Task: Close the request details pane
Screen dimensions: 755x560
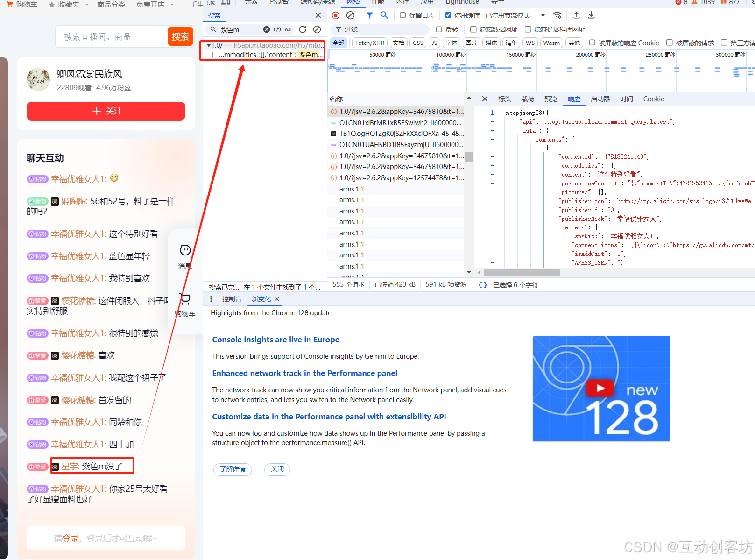Action: [485, 99]
